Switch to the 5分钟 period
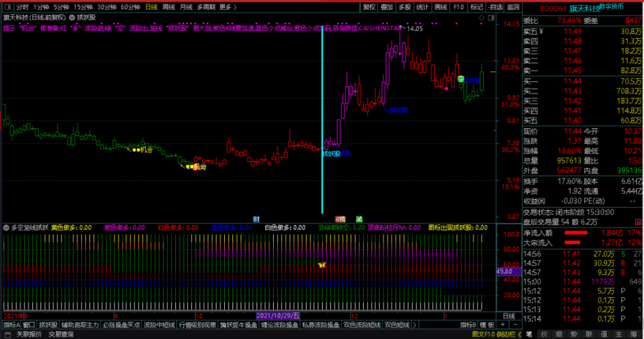Viewport: 644px width, 339px height. (x=61, y=7)
